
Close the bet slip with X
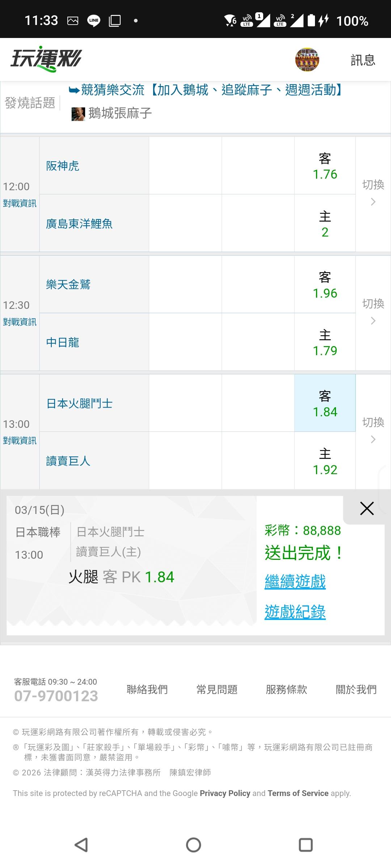click(367, 509)
